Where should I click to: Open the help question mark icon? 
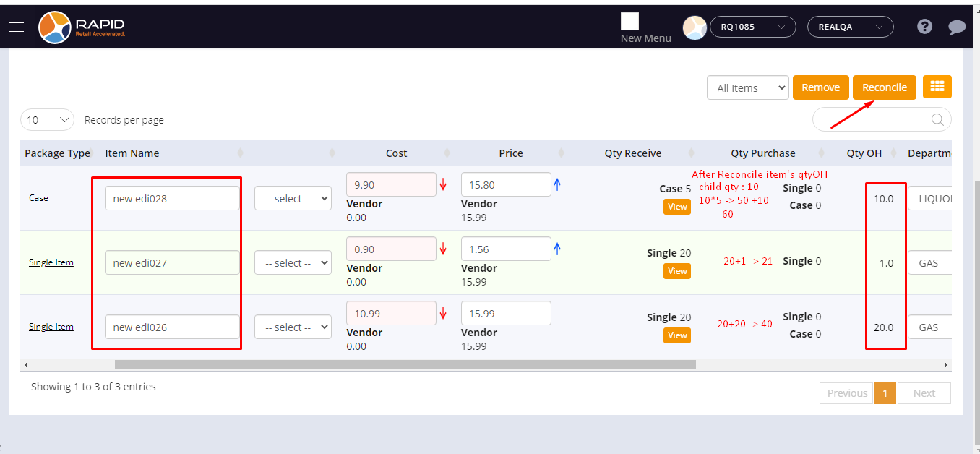click(924, 27)
